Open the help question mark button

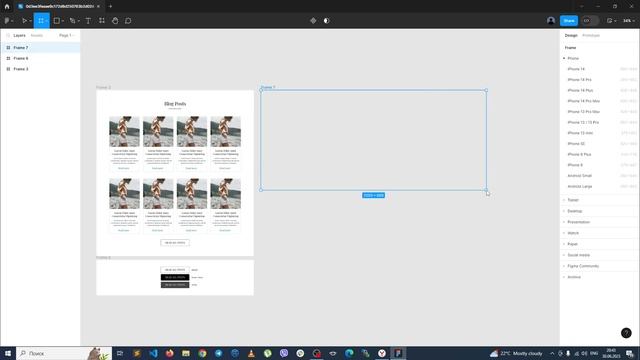[x=626, y=333]
